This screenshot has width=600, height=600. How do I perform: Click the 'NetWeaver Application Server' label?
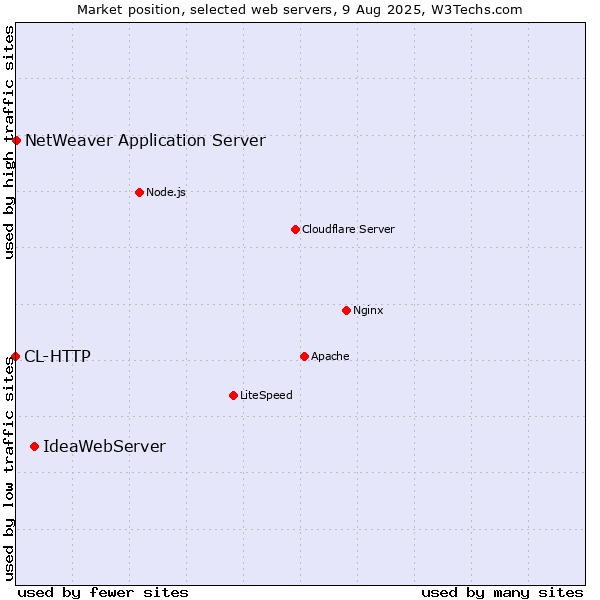coord(145,140)
